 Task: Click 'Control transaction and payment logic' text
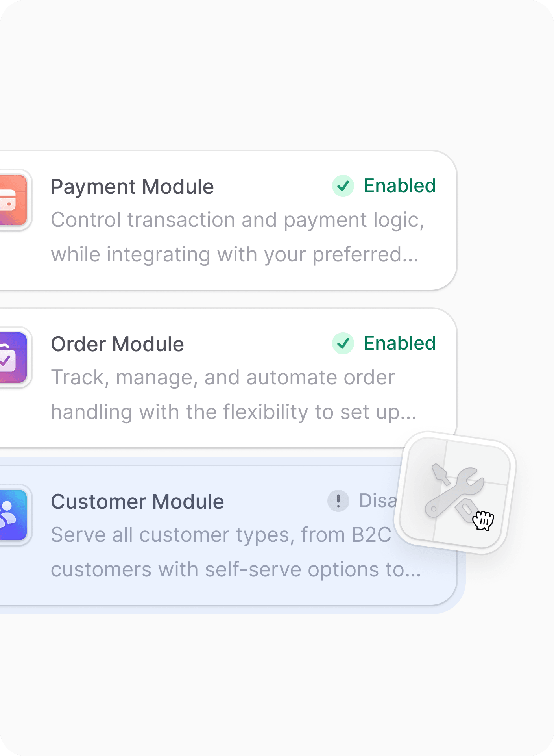(237, 220)
